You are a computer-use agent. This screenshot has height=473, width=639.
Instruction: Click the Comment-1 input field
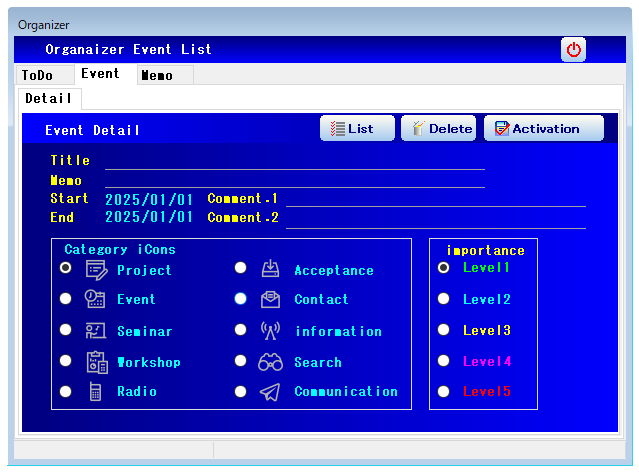point(436,199)
